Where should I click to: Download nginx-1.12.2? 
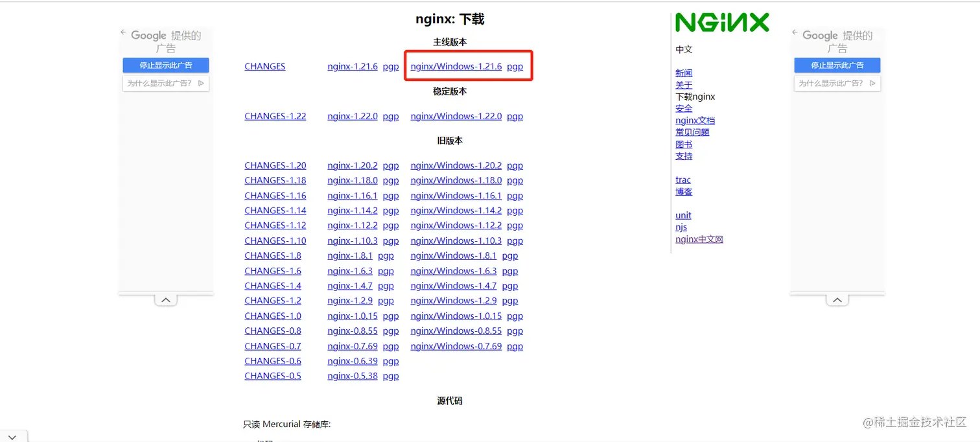353,226
